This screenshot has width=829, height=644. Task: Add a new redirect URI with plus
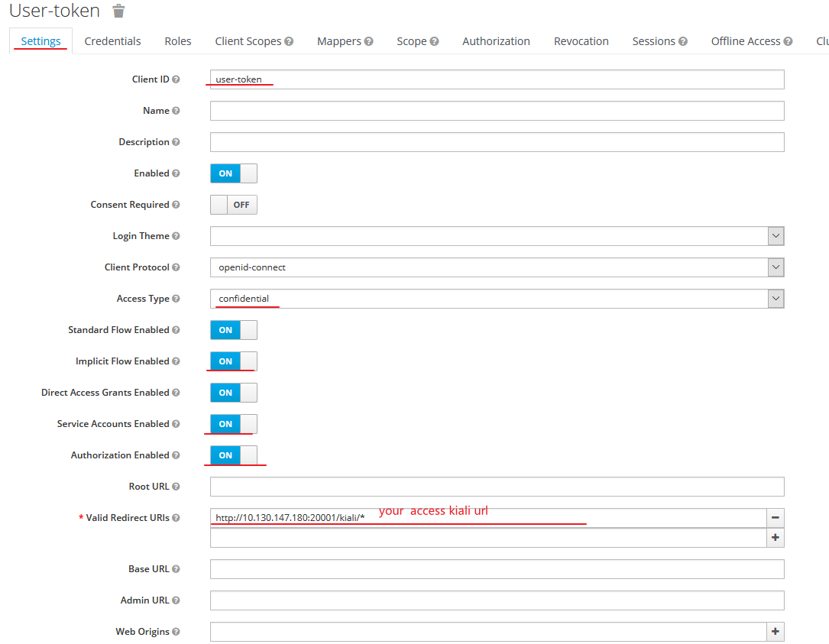(775, 538)
